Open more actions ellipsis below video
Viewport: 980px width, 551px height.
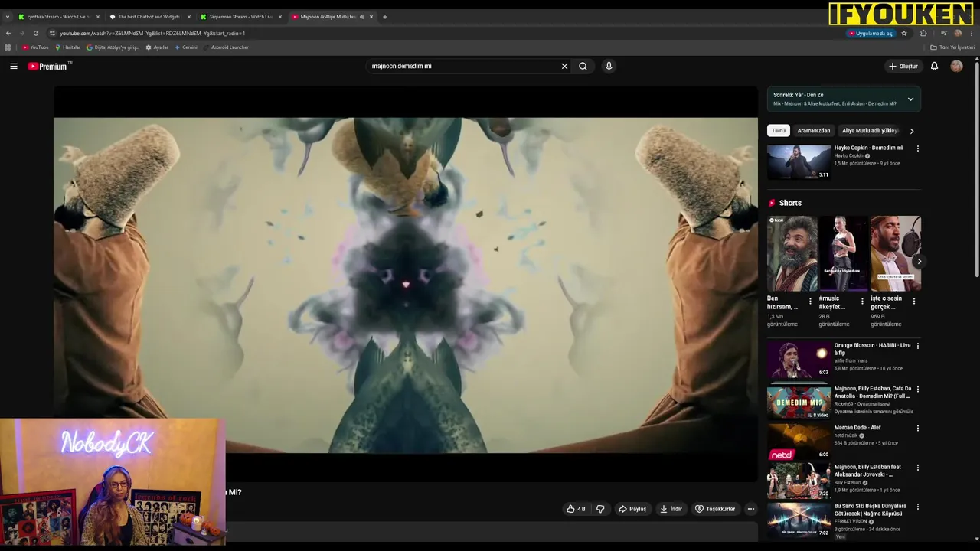pyautogui.click(x=750, y=509)
